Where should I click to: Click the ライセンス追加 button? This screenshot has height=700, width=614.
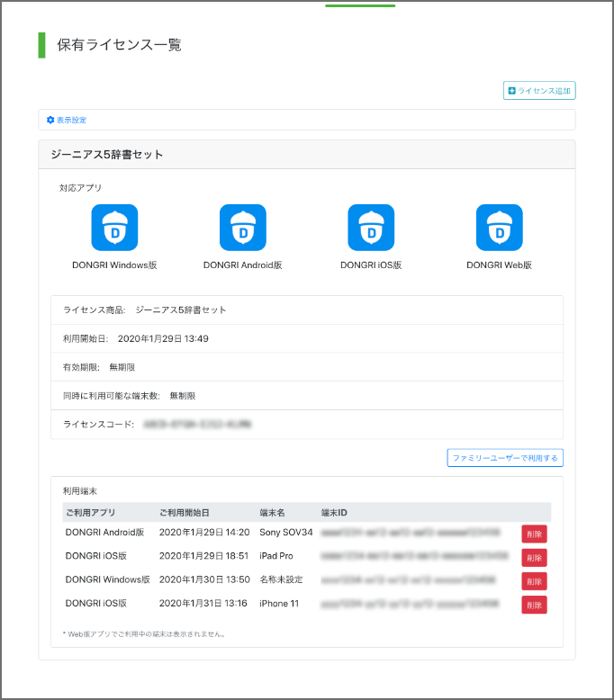click(x=539, y=91)
